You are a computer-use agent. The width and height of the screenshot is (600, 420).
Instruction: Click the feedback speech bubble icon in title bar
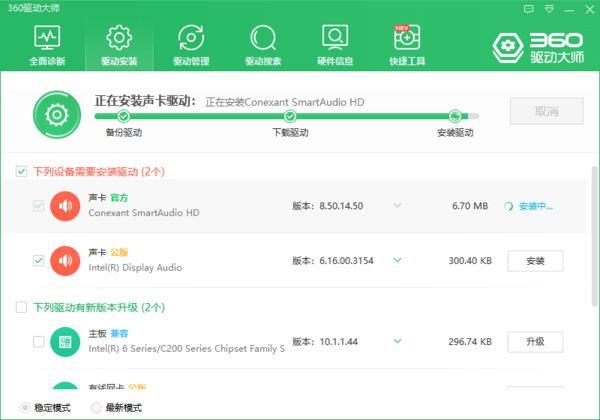point(528,8)
